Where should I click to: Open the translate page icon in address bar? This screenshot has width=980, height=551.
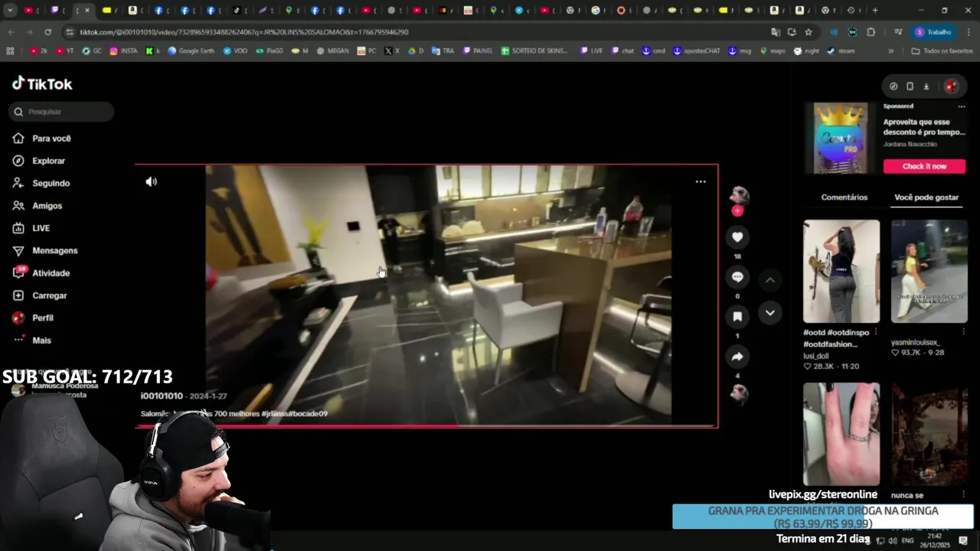776,32
